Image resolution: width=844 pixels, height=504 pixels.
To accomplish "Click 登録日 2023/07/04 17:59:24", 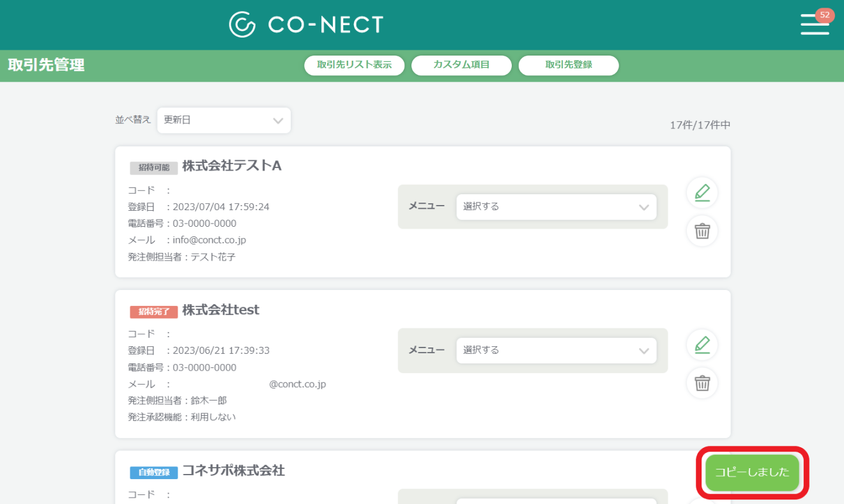I will 199,207.
